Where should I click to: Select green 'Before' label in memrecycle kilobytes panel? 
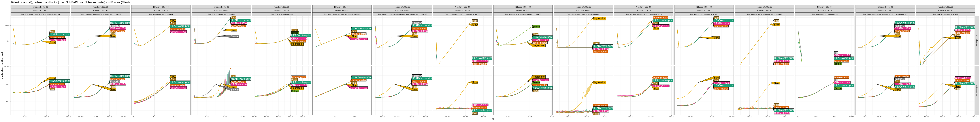536,27
